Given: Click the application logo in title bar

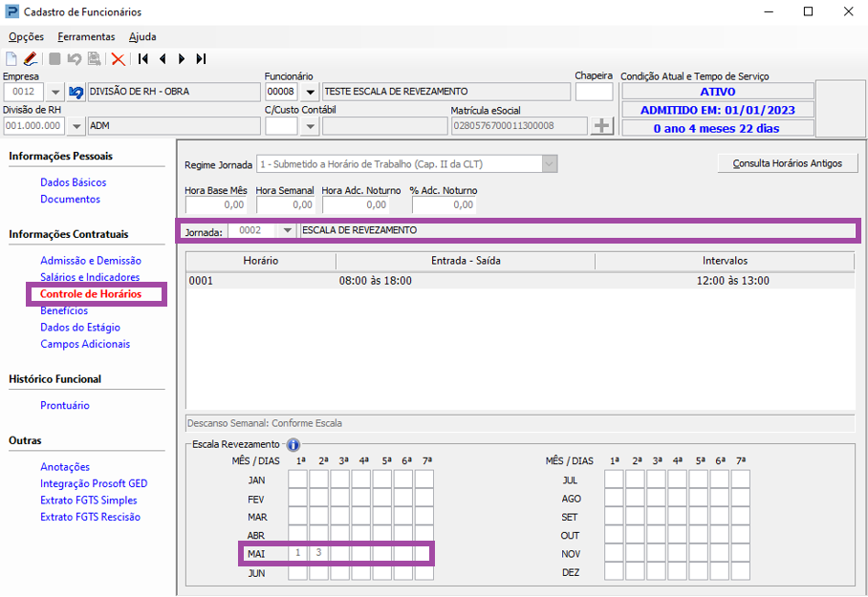Looking at the screenshot, I should (11, 11).
